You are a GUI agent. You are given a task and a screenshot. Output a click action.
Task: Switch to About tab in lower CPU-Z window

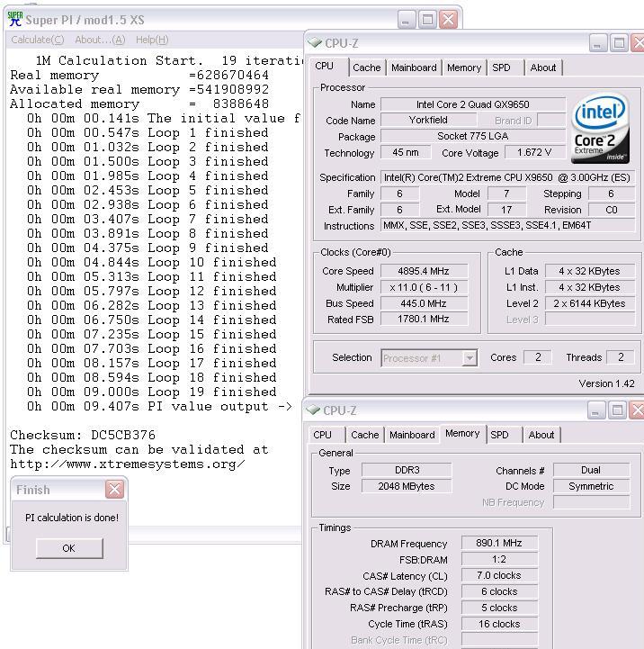541,435
